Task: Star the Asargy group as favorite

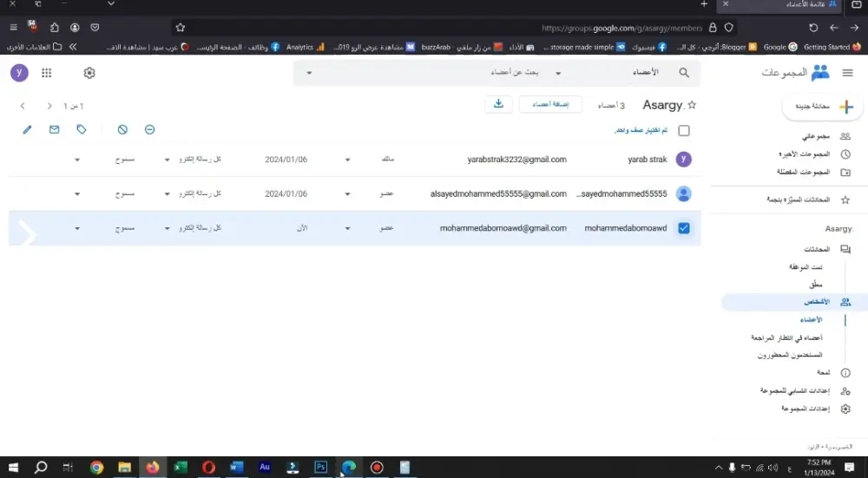Action: pyautogui.click(x=692, y=105)
